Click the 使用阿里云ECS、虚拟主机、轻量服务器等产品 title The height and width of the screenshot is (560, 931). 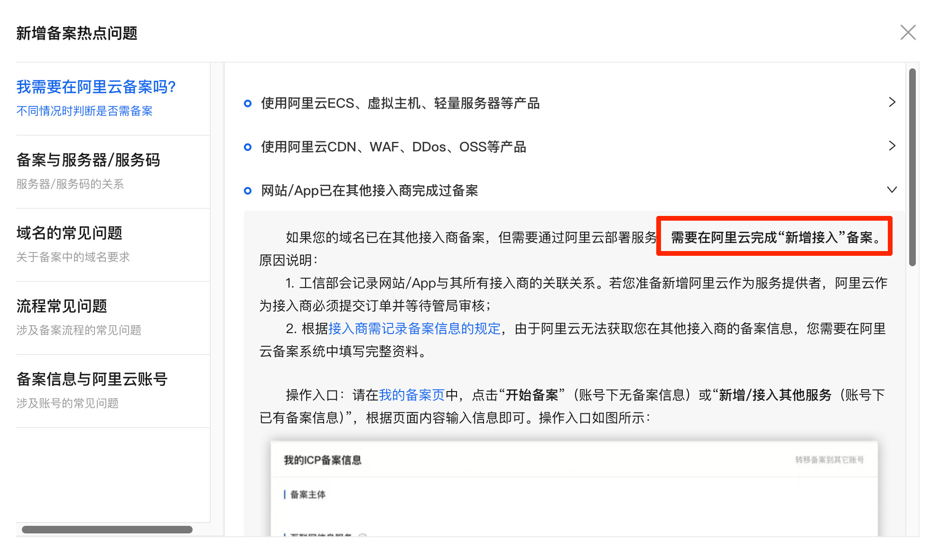pyautogui.click(x=400, y=103)
